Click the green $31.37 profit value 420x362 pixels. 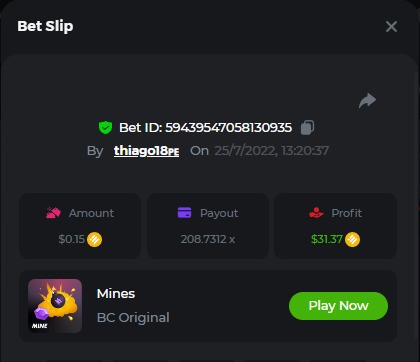327,239
